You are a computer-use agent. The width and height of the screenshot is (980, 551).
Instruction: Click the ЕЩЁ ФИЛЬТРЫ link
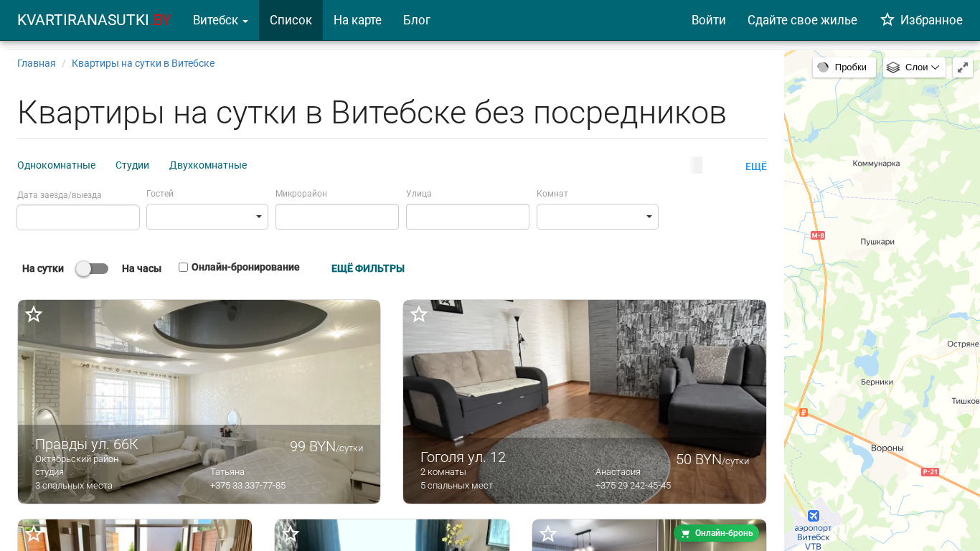(367, 268)
